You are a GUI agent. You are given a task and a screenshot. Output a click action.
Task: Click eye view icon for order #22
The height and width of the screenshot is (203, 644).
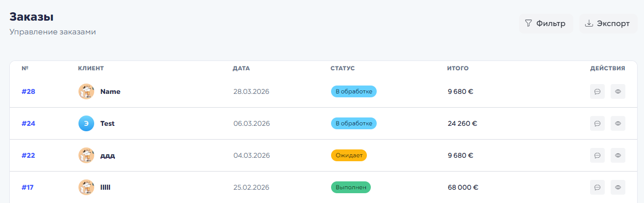click(618, 155)
